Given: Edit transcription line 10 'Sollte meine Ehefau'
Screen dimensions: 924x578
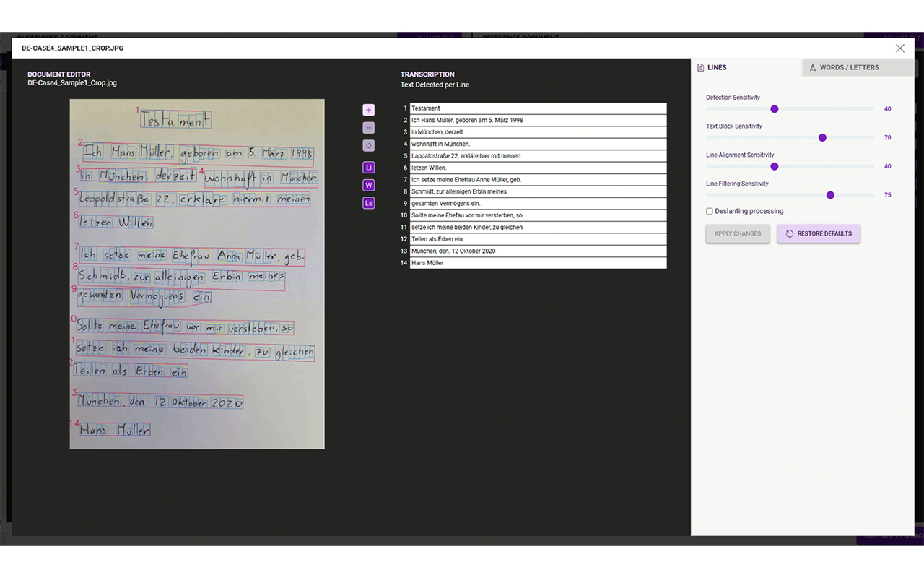Looking at the screenshot, I should tap(538, 215).
